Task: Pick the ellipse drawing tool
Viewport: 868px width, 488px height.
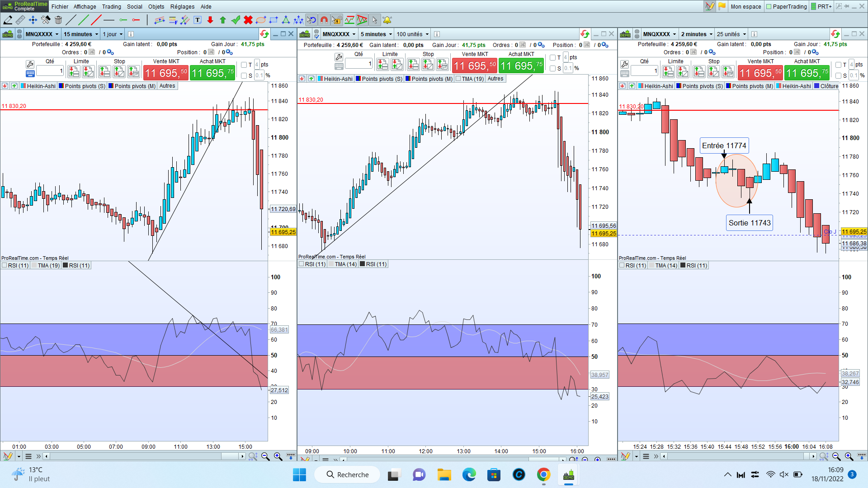Action: click(261, 20)
